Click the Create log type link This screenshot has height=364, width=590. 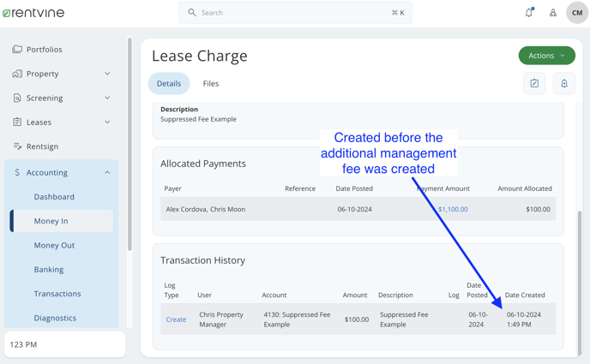click(x=176, y=319)
